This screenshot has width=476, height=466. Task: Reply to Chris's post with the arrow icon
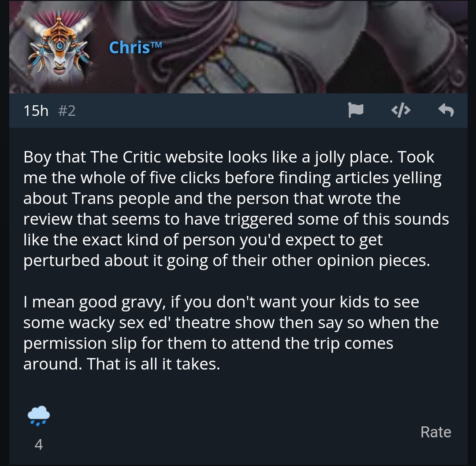(x=446, y=110)
